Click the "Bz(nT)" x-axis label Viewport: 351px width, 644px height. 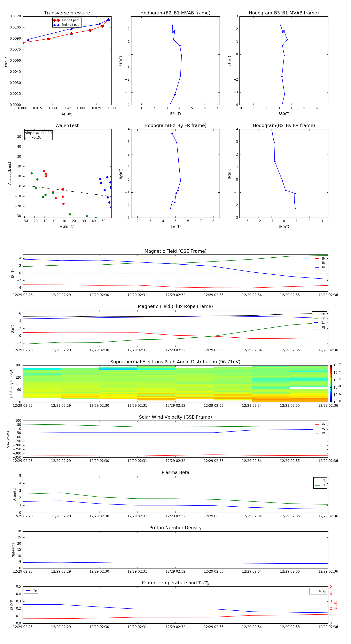pos(175,227)
